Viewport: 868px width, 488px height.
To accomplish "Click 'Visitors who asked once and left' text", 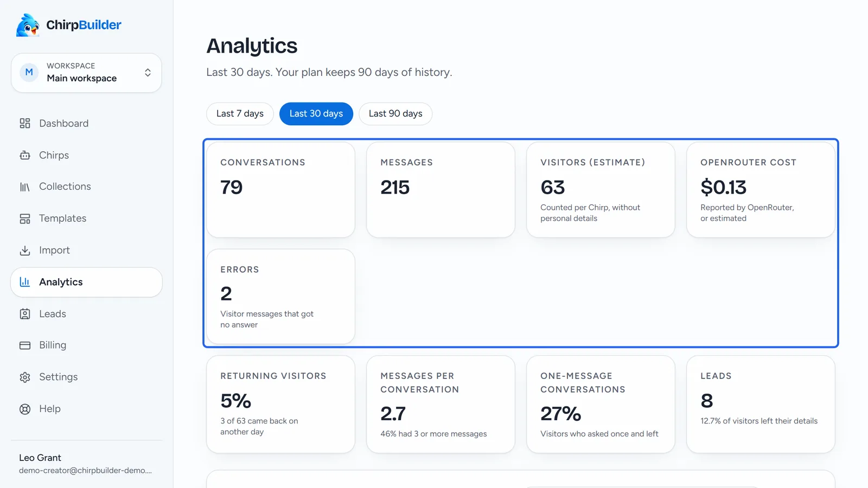I will point(599,434).
